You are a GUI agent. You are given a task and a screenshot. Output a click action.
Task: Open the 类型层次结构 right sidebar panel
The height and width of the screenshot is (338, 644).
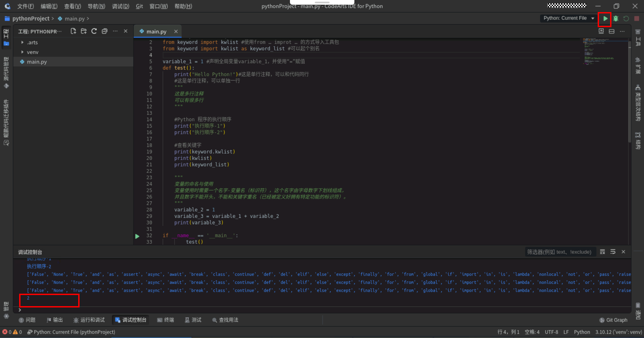coord(638,103)
